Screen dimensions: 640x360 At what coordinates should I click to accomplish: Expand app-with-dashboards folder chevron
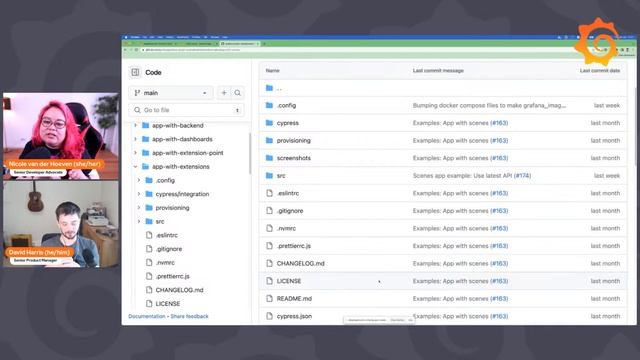click(136, 139)
